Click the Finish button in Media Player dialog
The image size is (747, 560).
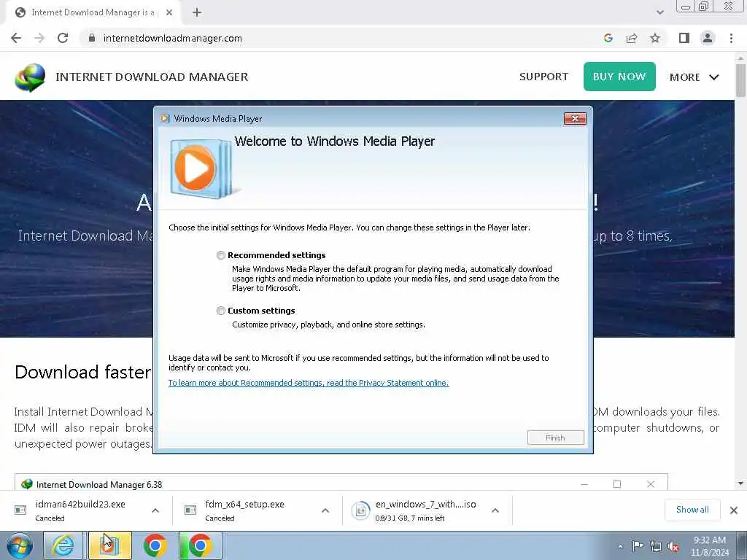[x=555, y=437]
